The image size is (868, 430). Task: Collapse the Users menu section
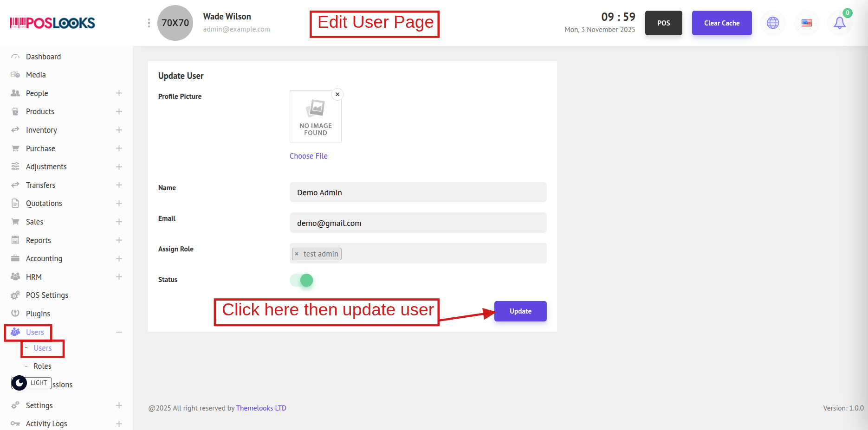click(119, 332)
